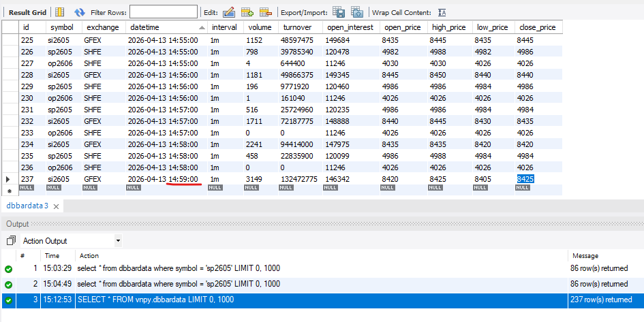
Task: Delete selected rows using toolbar icon
Action: [265, 12]
